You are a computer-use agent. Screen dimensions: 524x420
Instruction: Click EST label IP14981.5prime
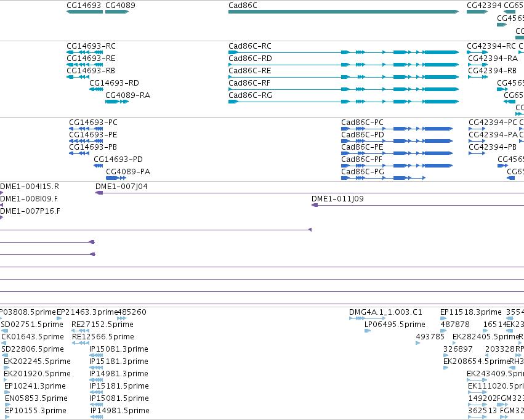point(120,411)
